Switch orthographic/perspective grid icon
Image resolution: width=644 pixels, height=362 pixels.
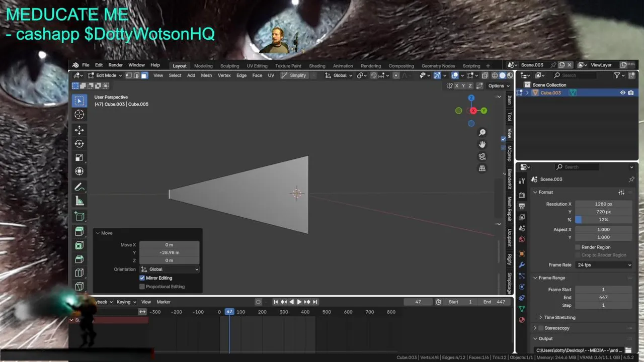(x=482, y=168)
